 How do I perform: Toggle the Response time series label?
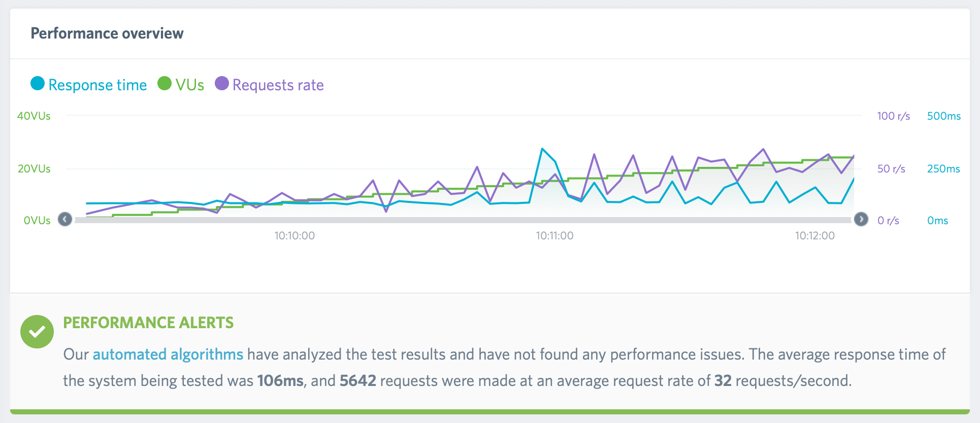tap(97, 85)
